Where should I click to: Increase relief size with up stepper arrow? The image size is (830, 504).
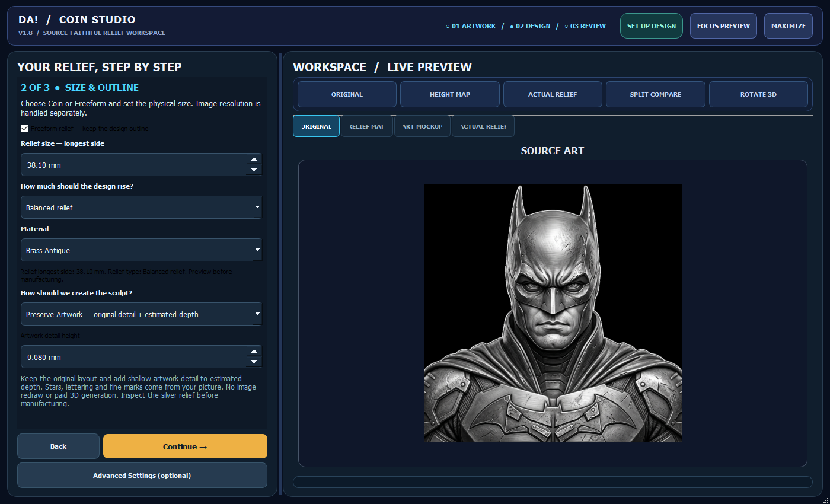(254, 159)
